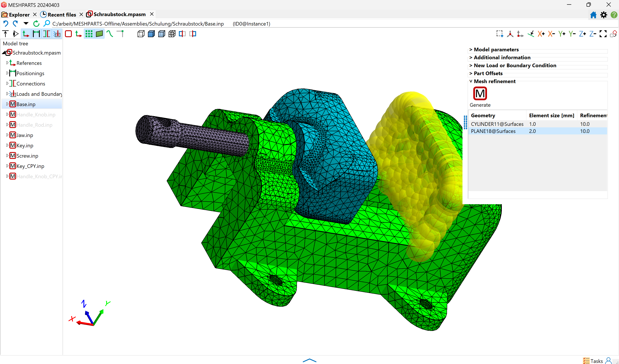Open the home icon at top right

593,15
